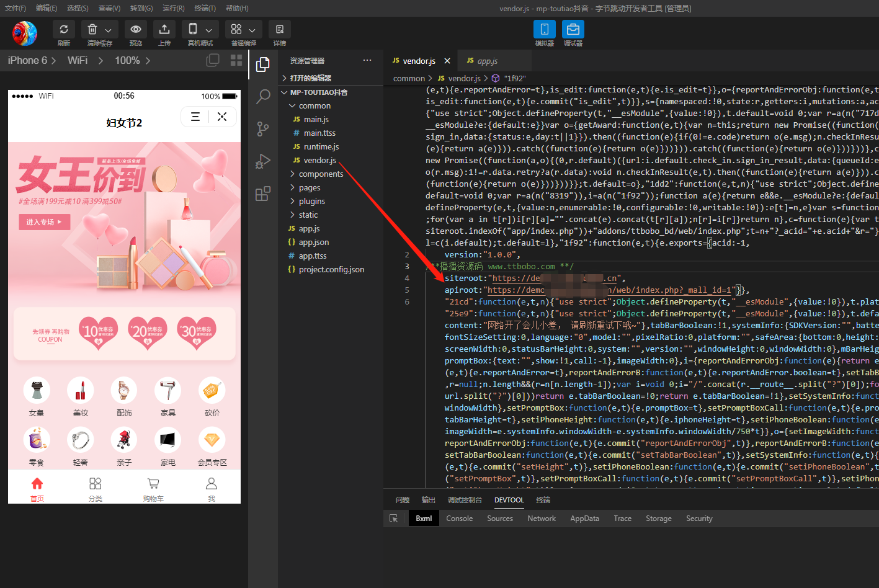The image size is (879, 588).
Task: Open the 真机调试 dropdown arrow
Action: (x=208, y=30)
